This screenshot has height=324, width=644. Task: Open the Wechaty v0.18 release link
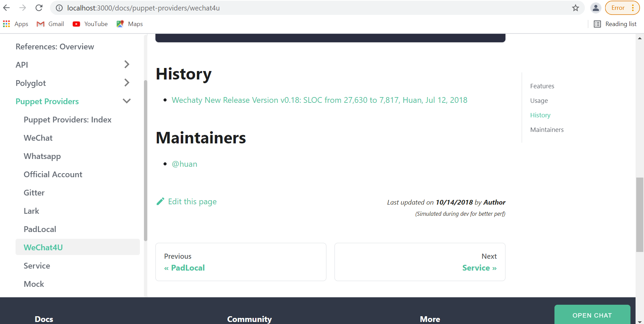click(x=319, y=100)
